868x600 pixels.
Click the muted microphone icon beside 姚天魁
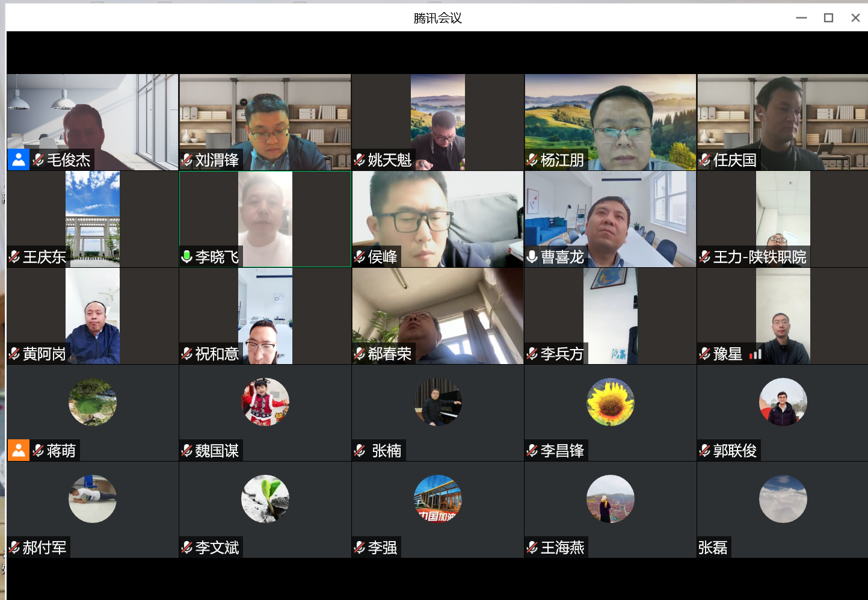click(x=360, y=160)
